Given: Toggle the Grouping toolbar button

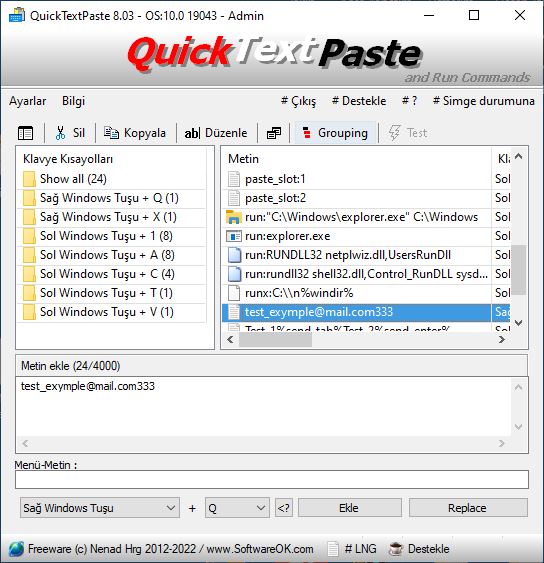Looking at the screenshot, I should point(335,133).
